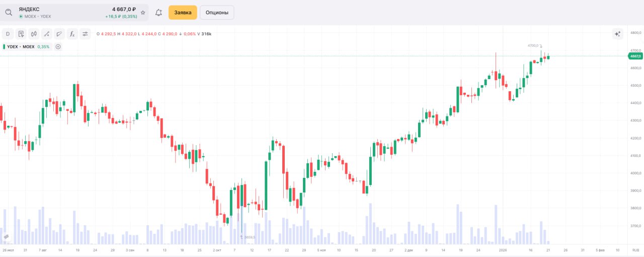Click the search magnifier icon
The height and width of the screenshot is (257, 644).
click(x=9, y=13)
